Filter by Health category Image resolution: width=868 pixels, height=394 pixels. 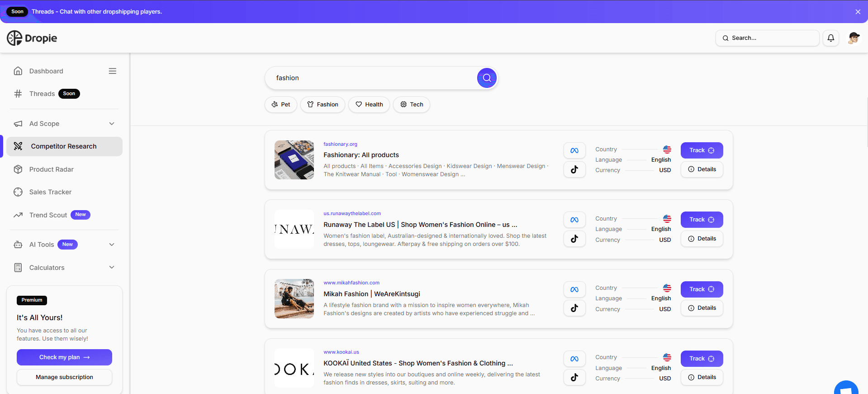(x=369, y=105)
